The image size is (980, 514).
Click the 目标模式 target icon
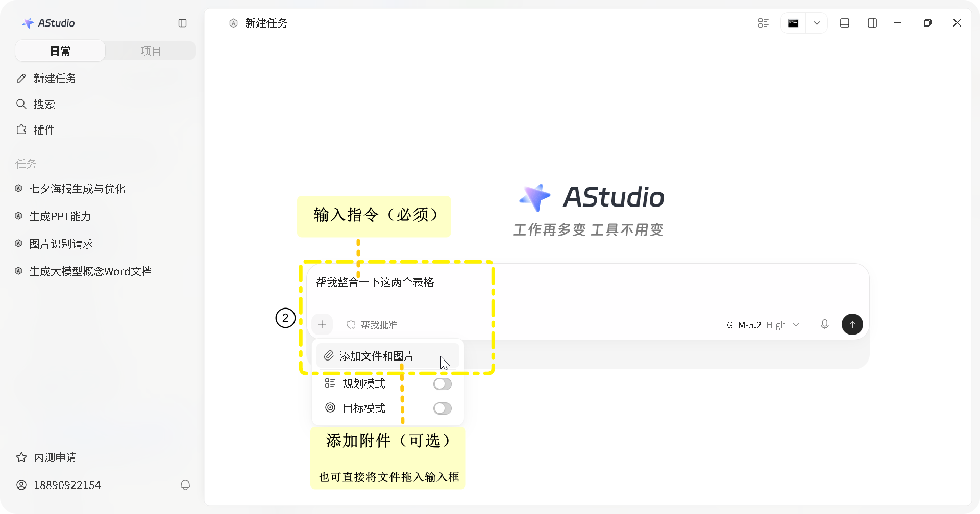[x=330, y=408]
